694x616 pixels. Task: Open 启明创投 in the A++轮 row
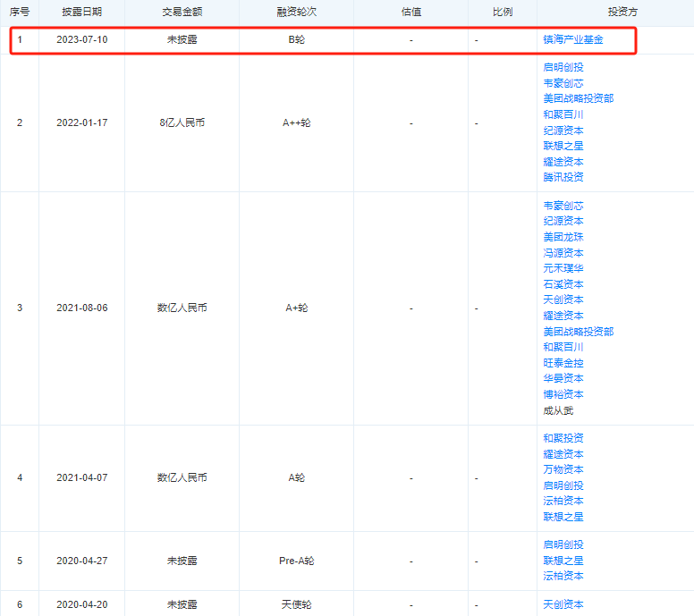point(563,67)
